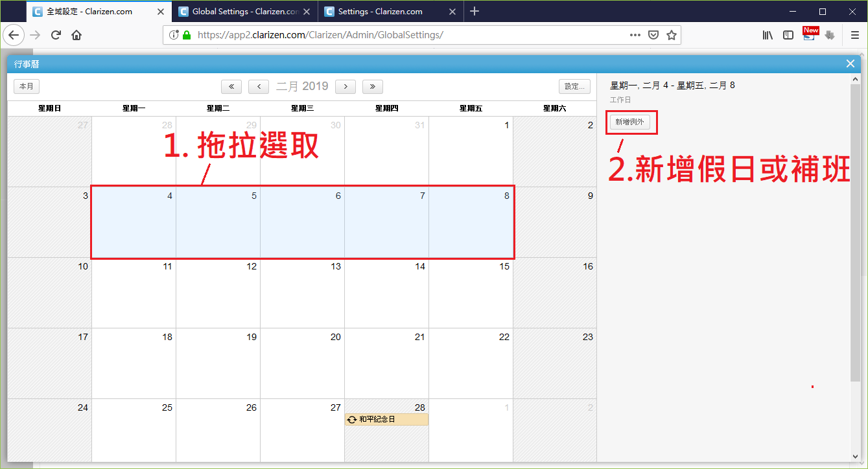Image resolution: width=868 pixels, height=469 pixels.
Task: Select day 19 cell in calendar
Action: [x=218, y=363]
